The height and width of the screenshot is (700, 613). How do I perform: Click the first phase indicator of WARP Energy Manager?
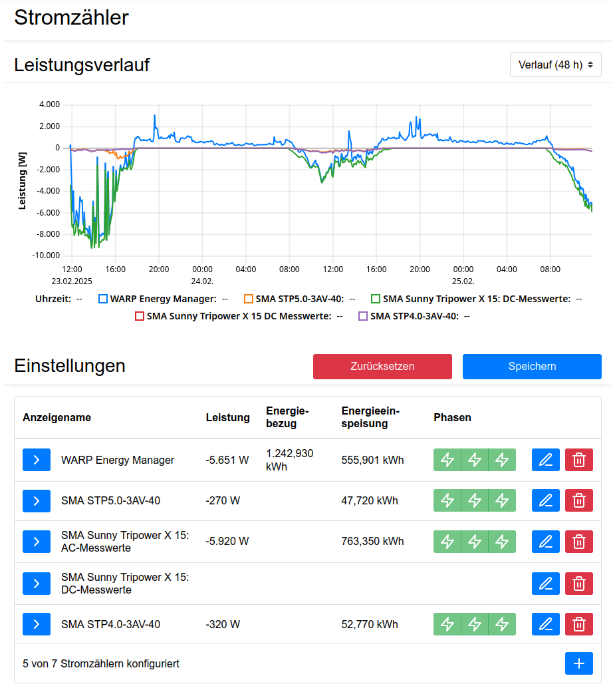(x=447, y=460)
